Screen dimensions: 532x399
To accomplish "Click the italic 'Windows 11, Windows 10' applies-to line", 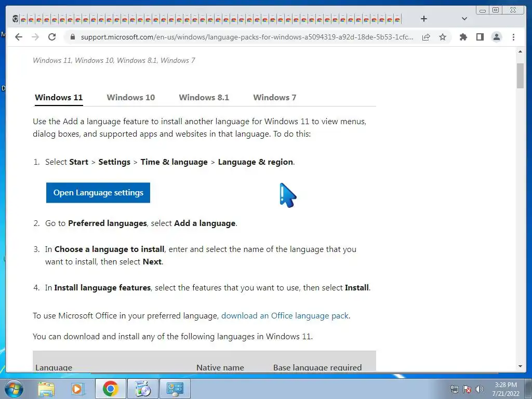I will click(114, 60).
